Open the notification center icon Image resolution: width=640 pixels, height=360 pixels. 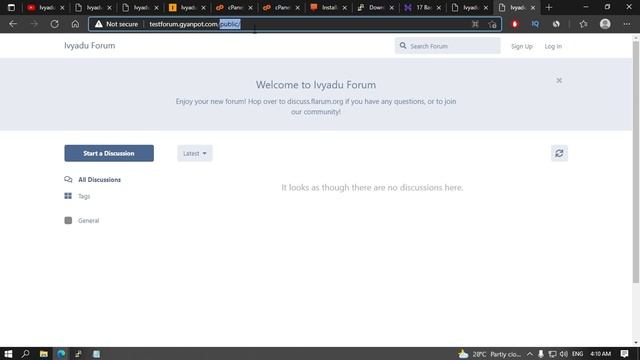click(624, 354)
